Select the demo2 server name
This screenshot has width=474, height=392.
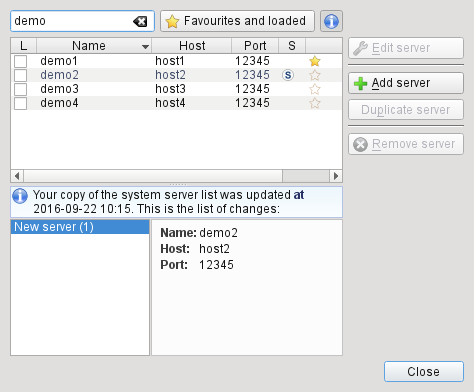click(x=59, y=75)
